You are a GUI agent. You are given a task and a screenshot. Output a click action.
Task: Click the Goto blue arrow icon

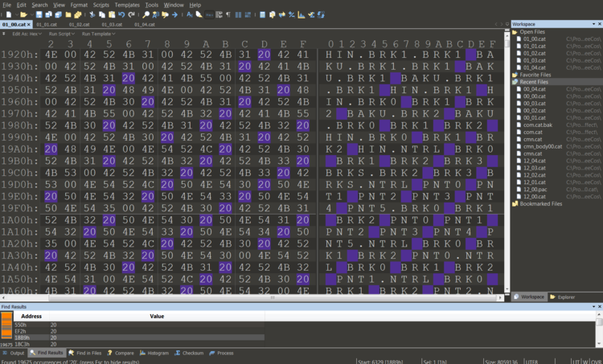pos(174,14)
